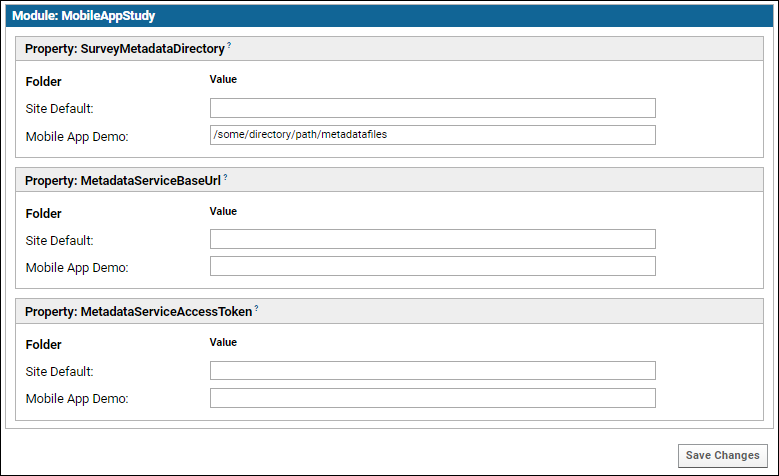Focus MetadataServiceBaseUrl Mobile App Demo field

tap(433, 266)
